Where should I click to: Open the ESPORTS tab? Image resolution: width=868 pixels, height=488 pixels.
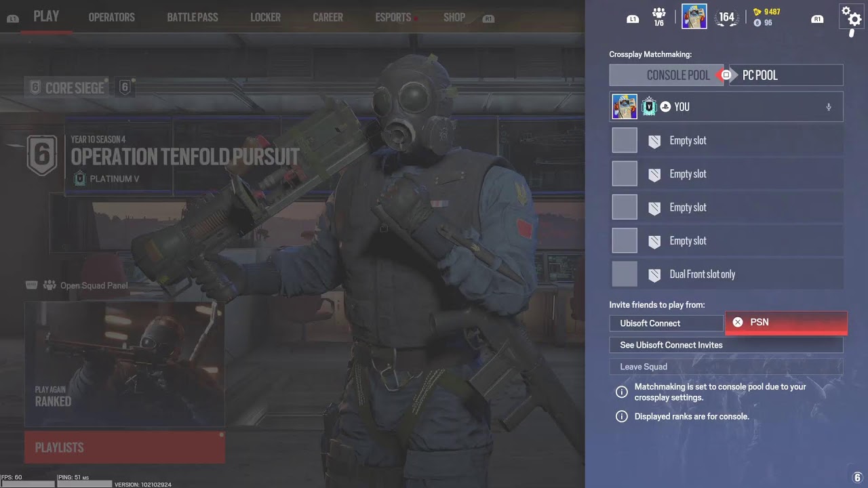pos(393,17)
